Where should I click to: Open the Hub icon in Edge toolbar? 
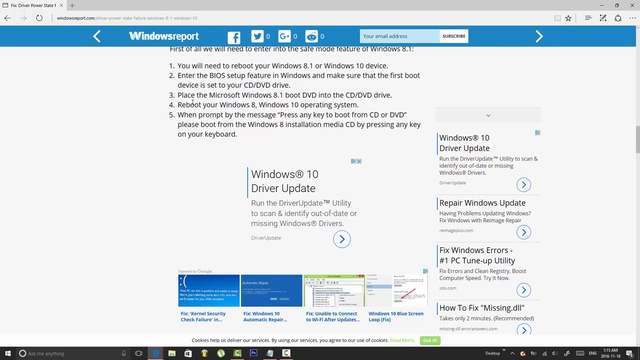coord(588,18)
